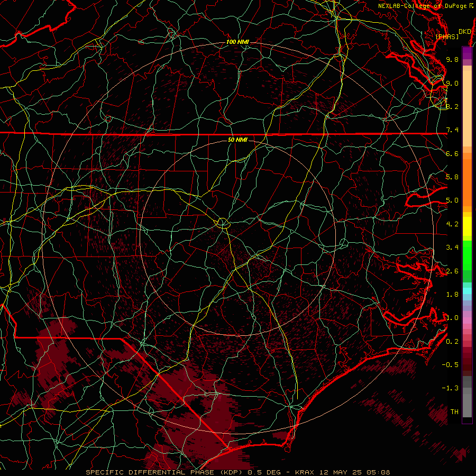
Task: Click the 2.6 legend value
Action: click(452, 271)
